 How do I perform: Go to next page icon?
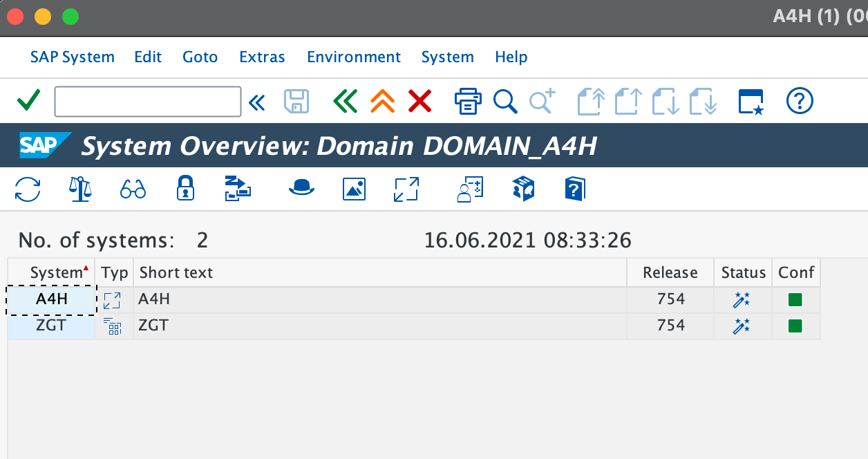[x=666, y=102]
